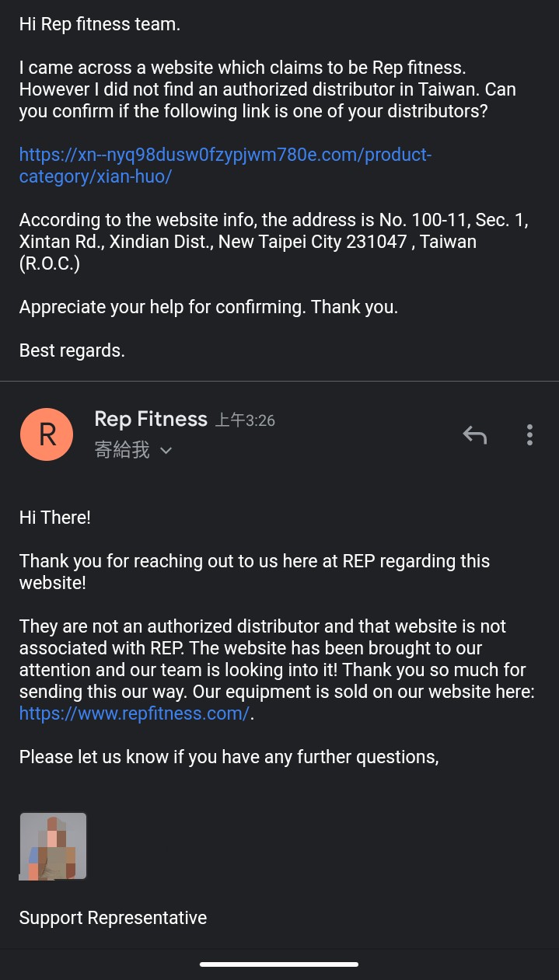Tap the Support Representative signature text
Image resolution: width=559 pixels, height=980 pixels.
[113, 918]
